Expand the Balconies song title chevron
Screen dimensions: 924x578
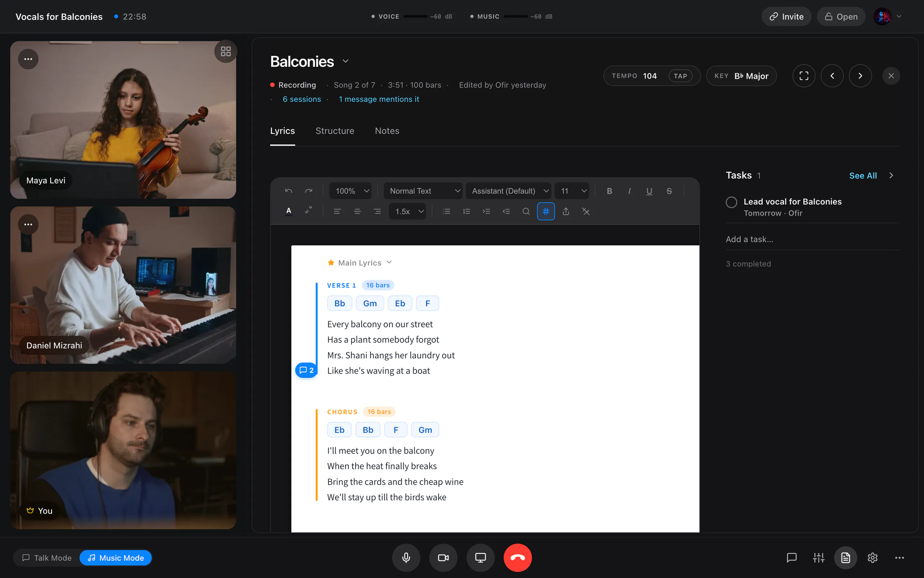345,61
